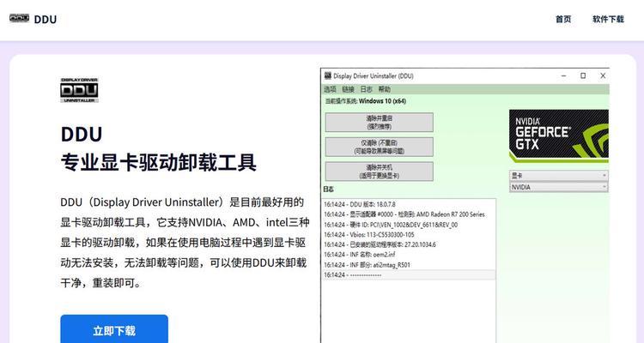
Task: Click the 'Display Driver Uninstaller (DDU)' window title
Action: point(374,76)
